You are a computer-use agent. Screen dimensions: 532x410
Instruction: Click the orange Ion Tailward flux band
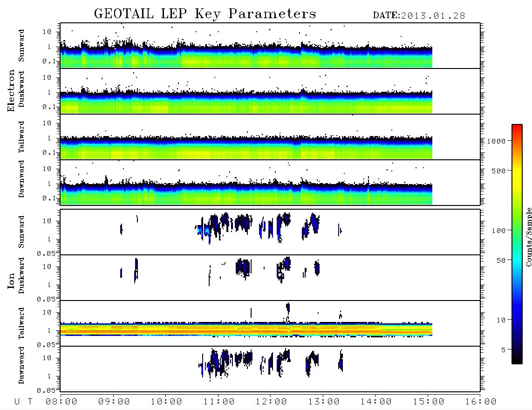[246, 329]
